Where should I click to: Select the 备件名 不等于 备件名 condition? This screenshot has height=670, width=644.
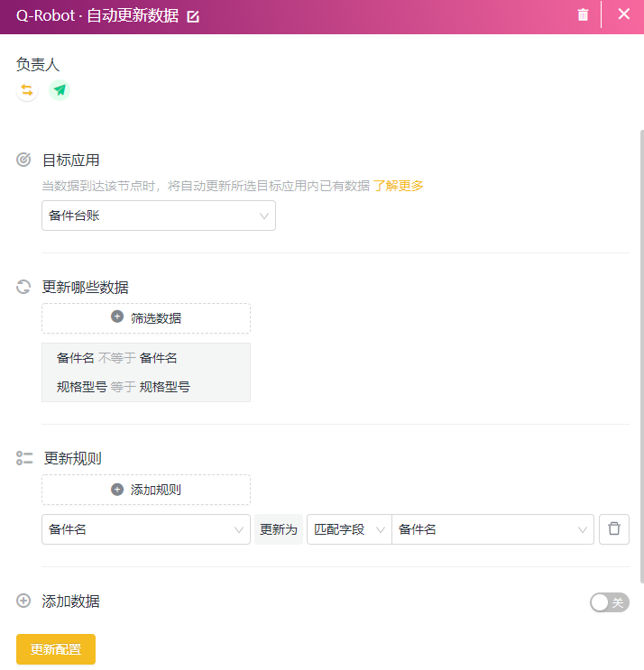[x=116, y=358]
